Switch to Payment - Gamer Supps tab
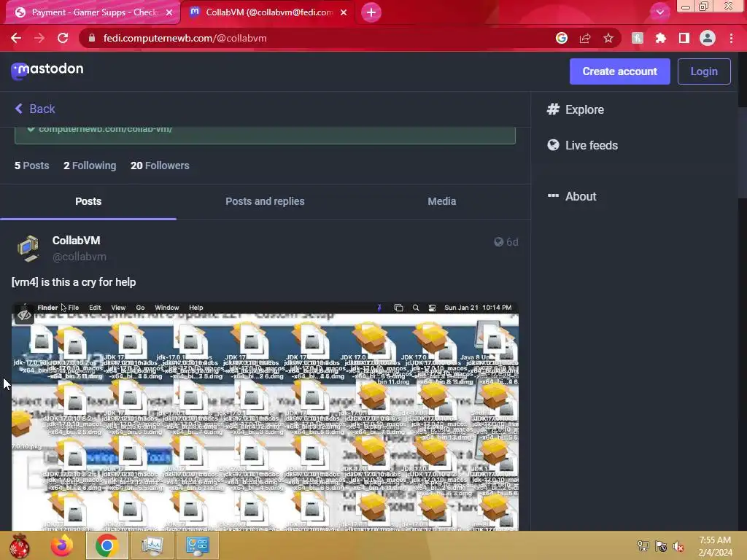This screenshot has width=747, height=560. (x=93, y=12)
